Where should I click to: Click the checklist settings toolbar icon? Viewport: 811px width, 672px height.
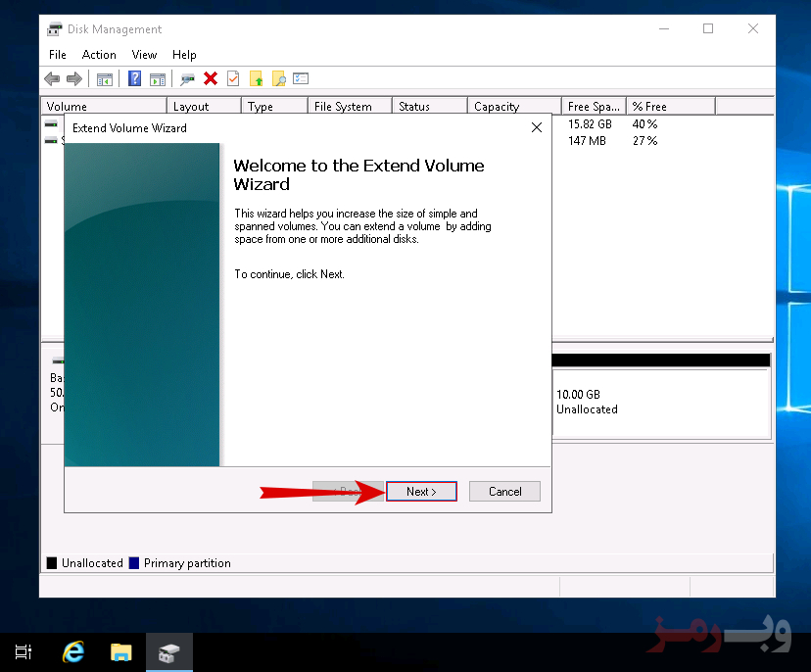point(301,78)
